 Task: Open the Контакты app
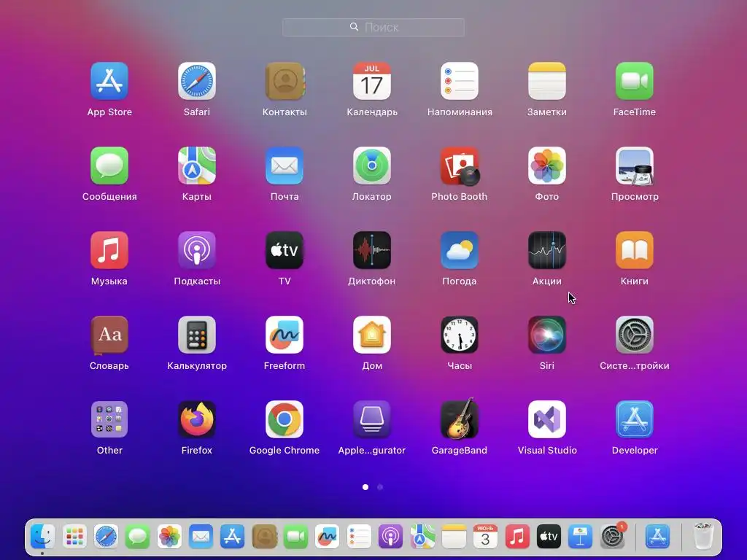(285, 81)
